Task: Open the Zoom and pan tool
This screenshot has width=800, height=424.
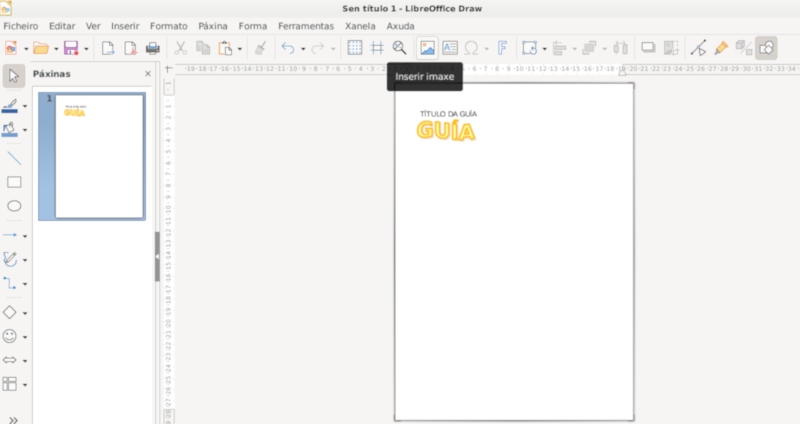Action: pos(400,47)
